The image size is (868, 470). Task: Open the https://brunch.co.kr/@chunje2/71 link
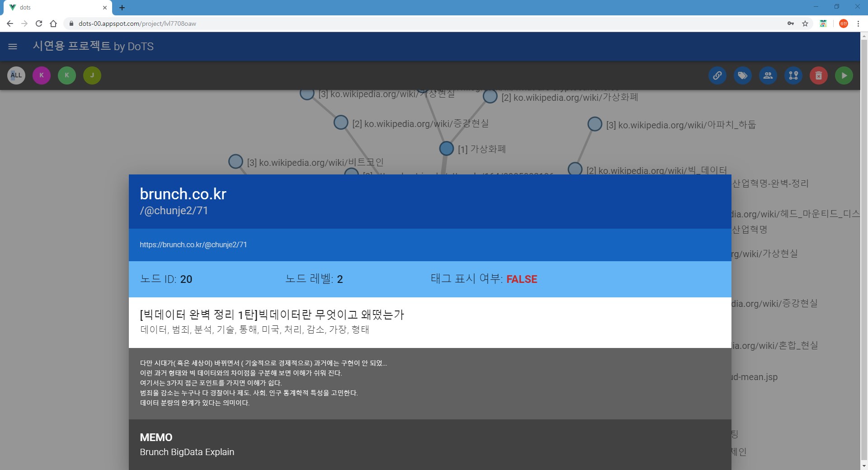(x=193, y=244)
